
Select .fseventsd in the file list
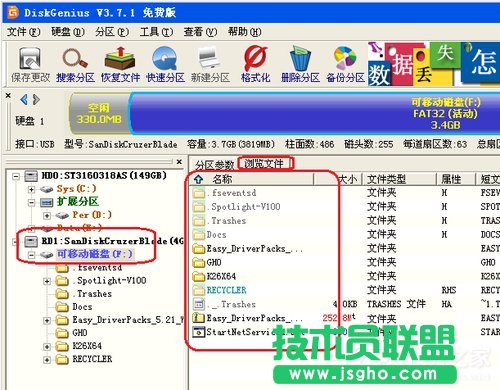tap(231, 193)
